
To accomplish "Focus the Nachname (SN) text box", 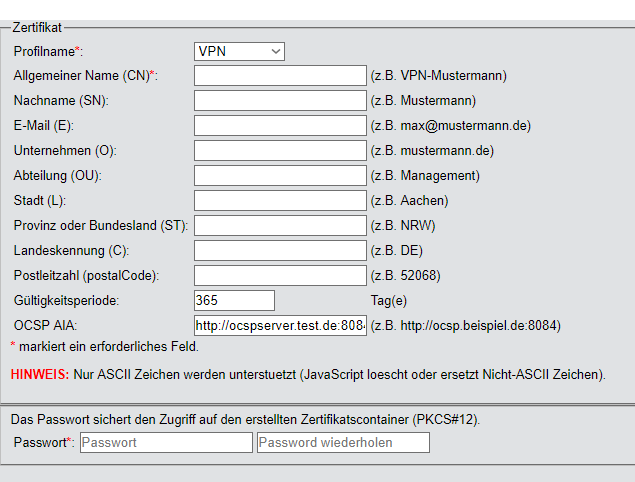I will [x=280, y=100].
